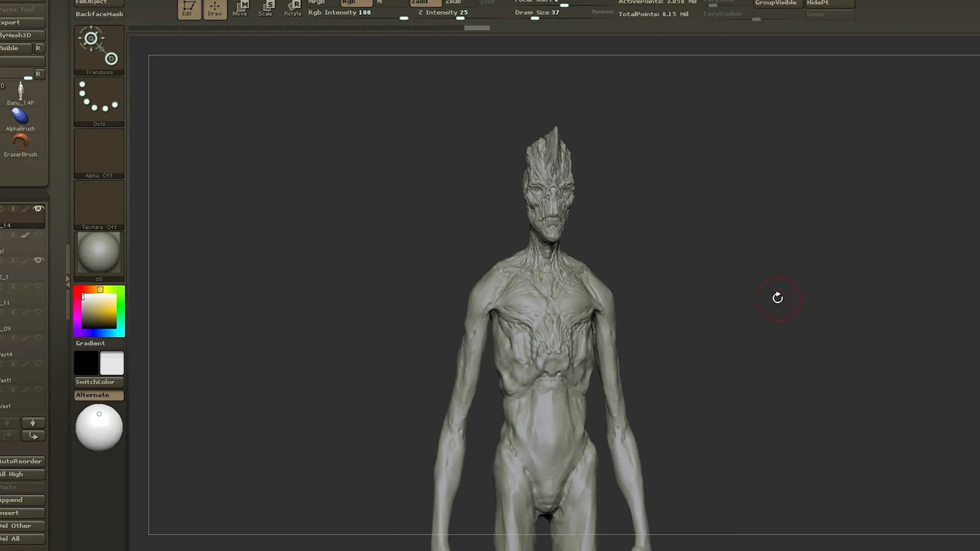Move the subtool down with the arrow

tap(33, 423)
